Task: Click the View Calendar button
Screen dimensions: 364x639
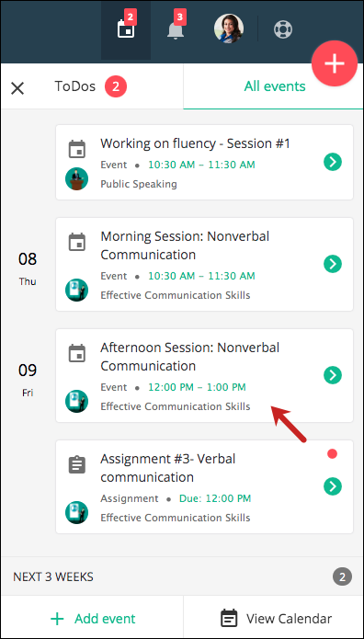Action: (276, 619)
